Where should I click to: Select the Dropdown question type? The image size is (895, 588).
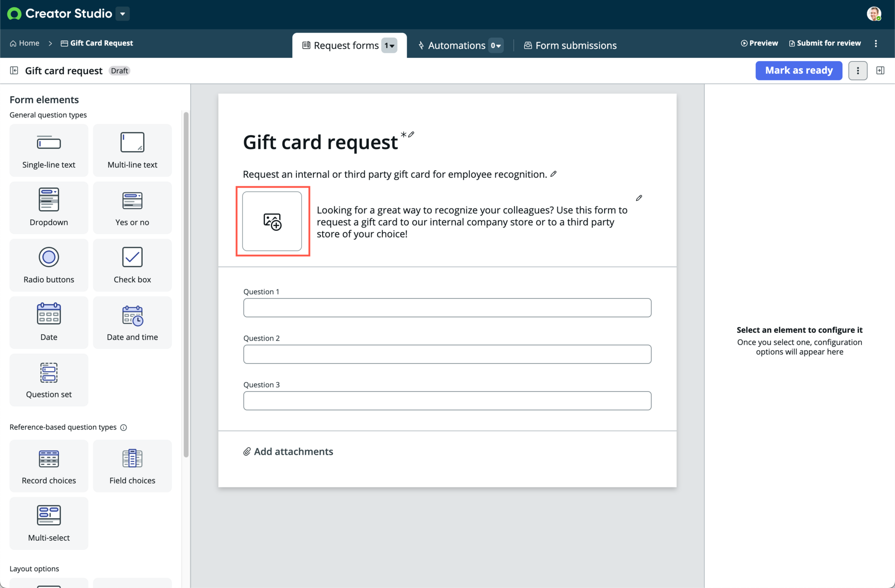point(49,207)
